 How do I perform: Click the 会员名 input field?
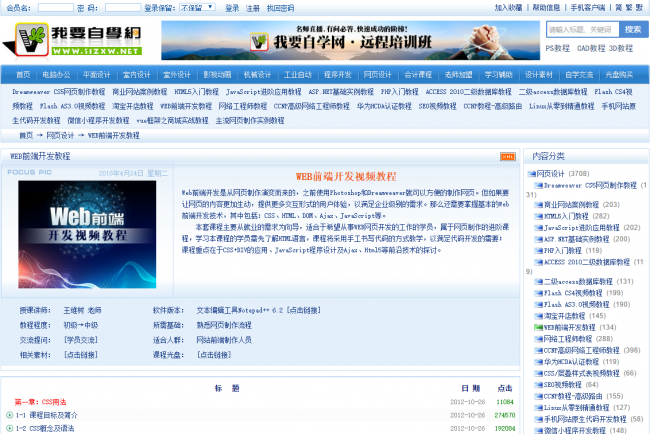click(56, 7)
